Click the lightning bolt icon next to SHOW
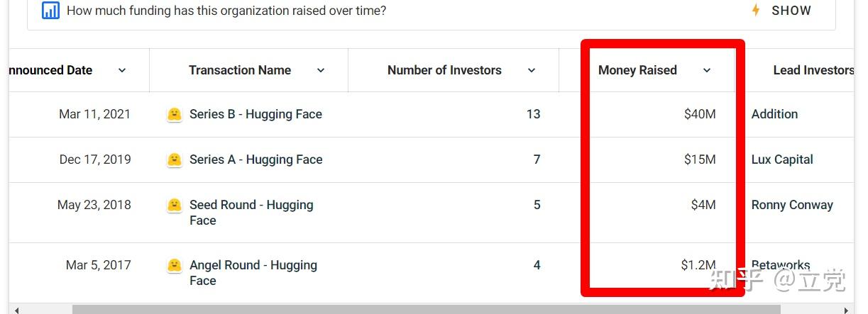 (756, 11)
